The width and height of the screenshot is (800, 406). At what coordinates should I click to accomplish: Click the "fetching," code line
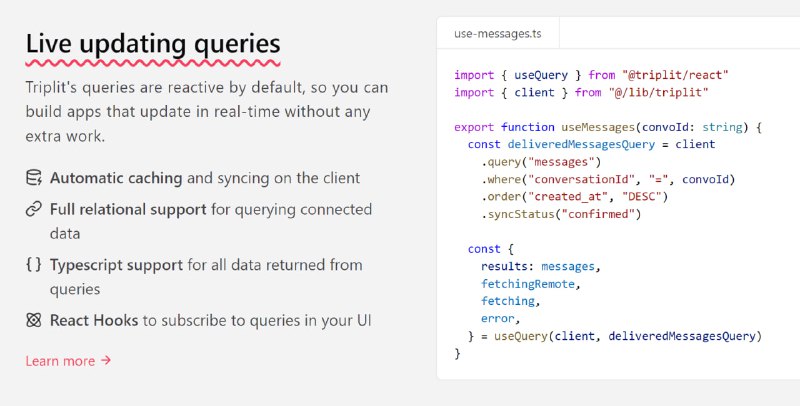click(x=510, y=301)
